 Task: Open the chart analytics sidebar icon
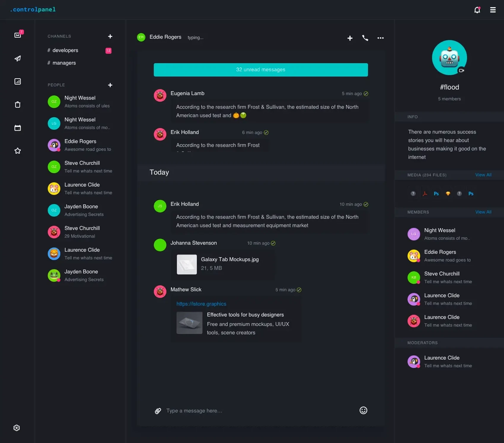pyautogui.click(x=17, y=82)
